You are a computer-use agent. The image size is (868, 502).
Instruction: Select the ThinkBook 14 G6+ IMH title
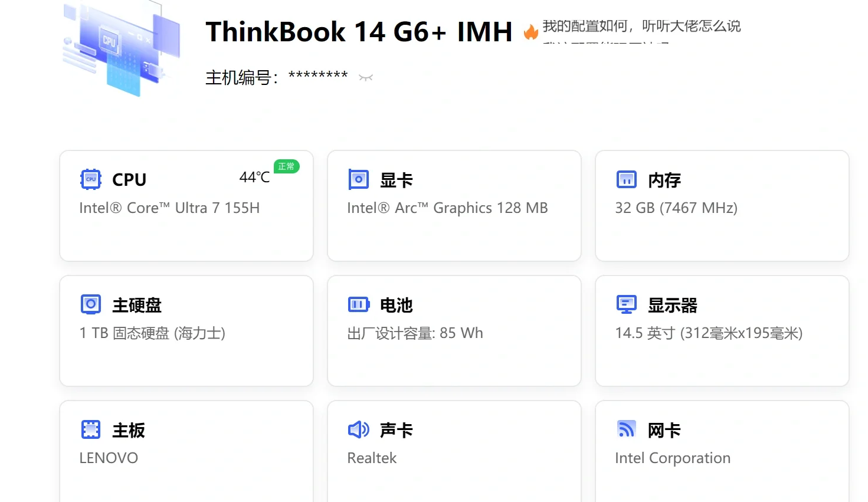359,32
